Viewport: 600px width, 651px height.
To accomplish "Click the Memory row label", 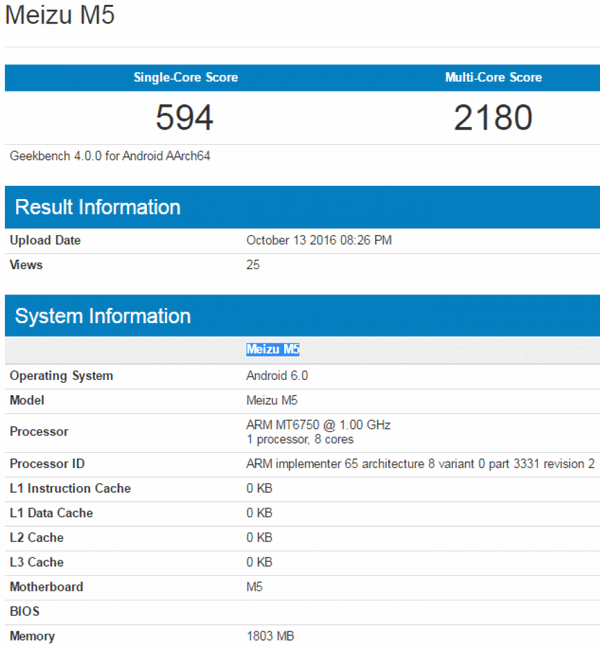I will (x=32, y=636).
